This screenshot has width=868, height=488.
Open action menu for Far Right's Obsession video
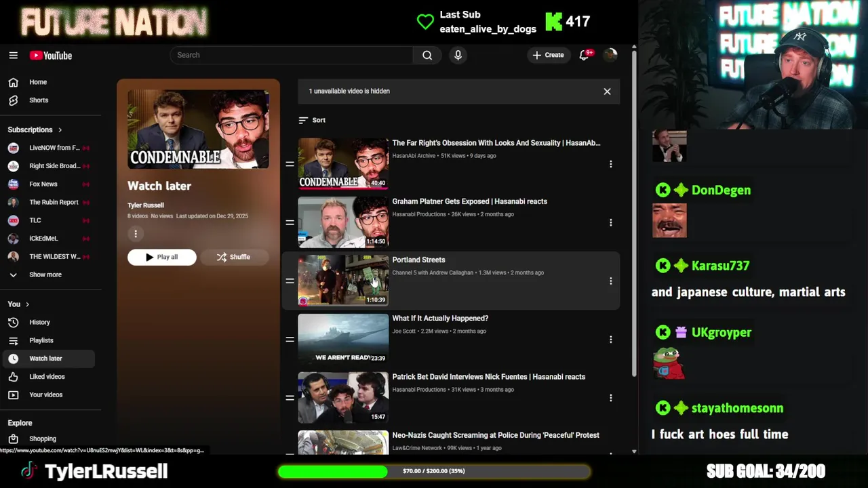610,164
